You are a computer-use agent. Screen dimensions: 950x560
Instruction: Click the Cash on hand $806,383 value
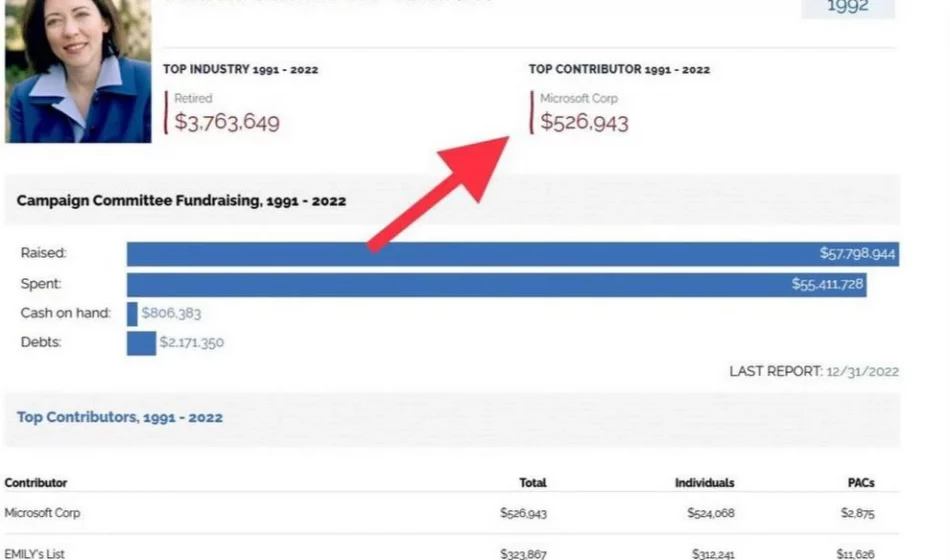coord(171,313)
